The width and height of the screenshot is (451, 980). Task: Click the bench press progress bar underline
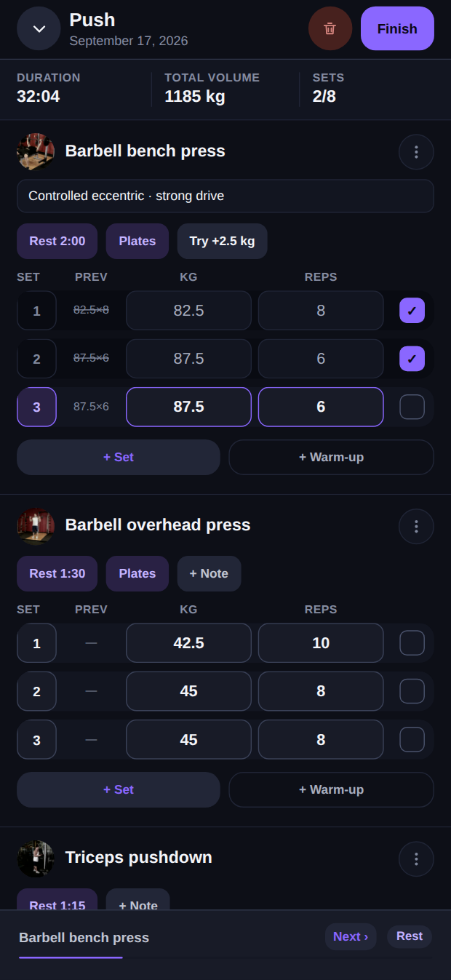click(71, 957)
